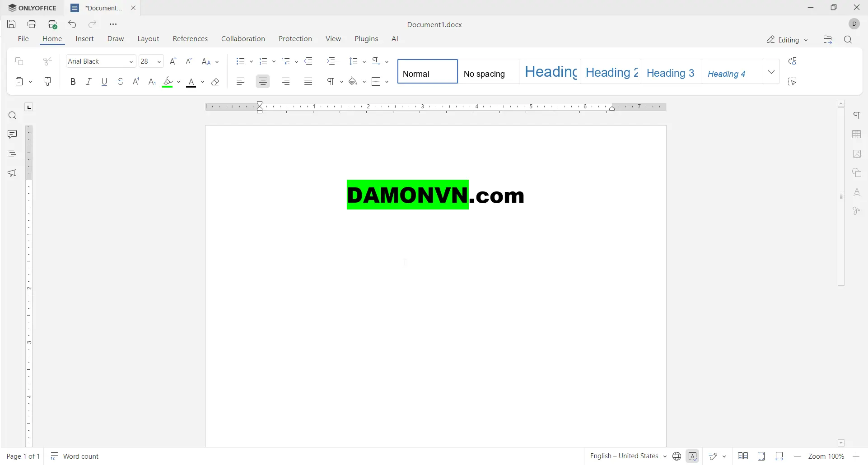
Task: Redo the last undone action
Action: pos(93,24)
